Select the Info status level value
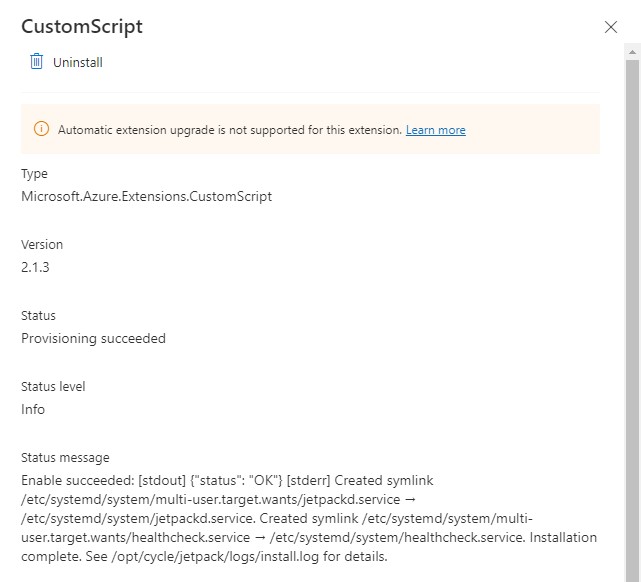 pos(33,409)
